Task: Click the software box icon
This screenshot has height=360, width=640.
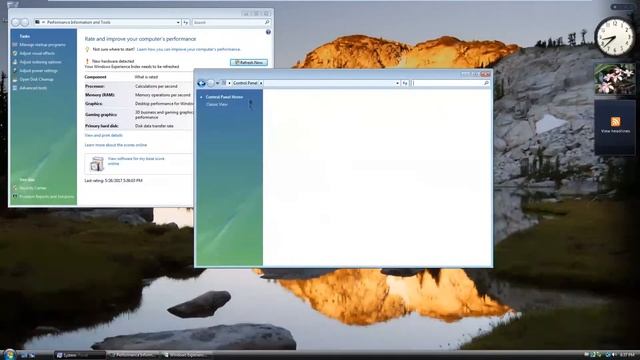Action: click(x=97, y=163)
